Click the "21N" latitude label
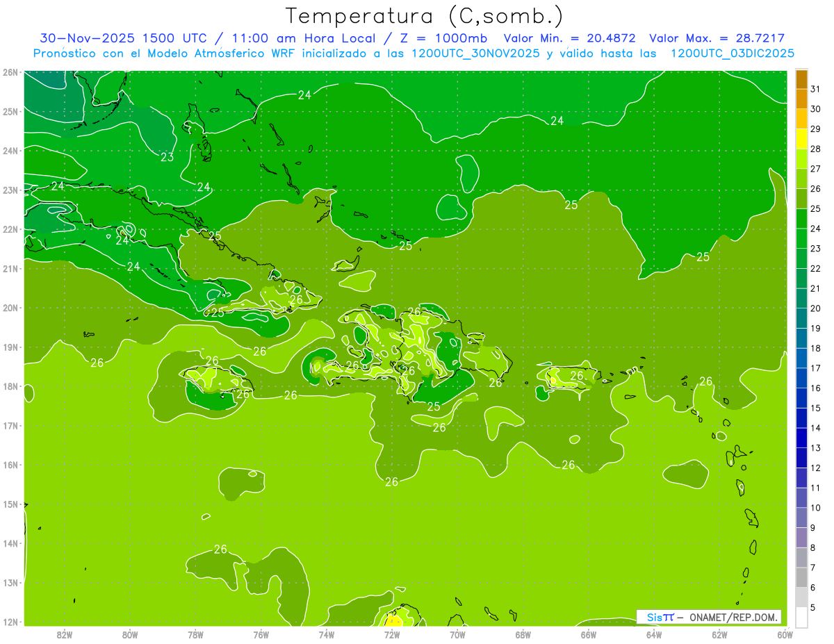 [10, 268]
